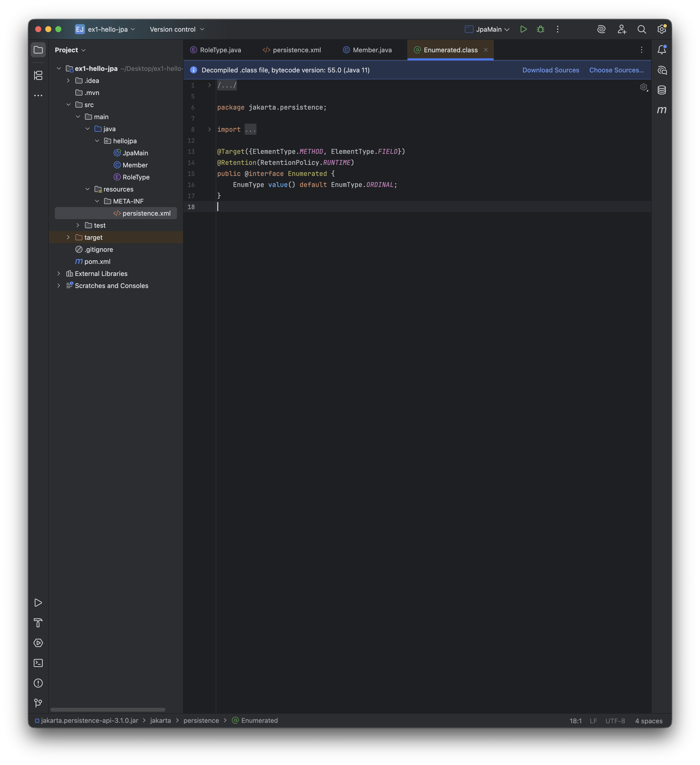Expand the target folder
The height and width of the screenshot is (765, 700).
tap(68, 237)
